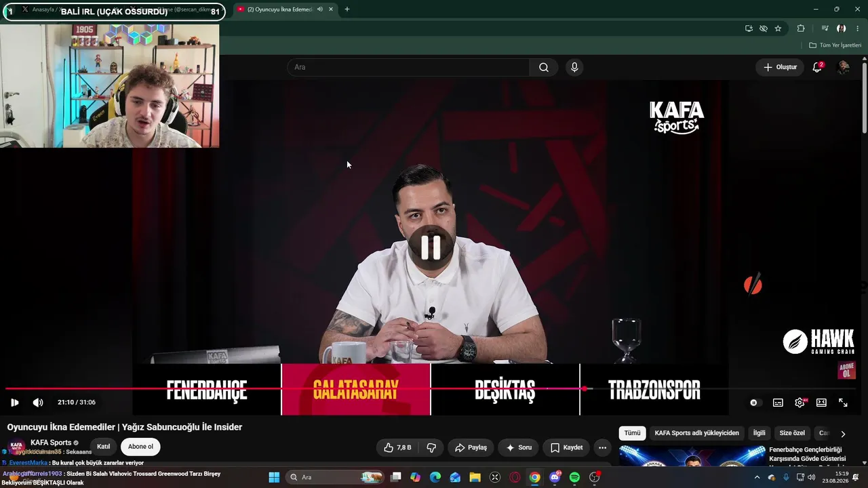The height and width of the screenshot is (488, 868).
Task: Open the Chrome three-dot menu
Action: point(858,28)
